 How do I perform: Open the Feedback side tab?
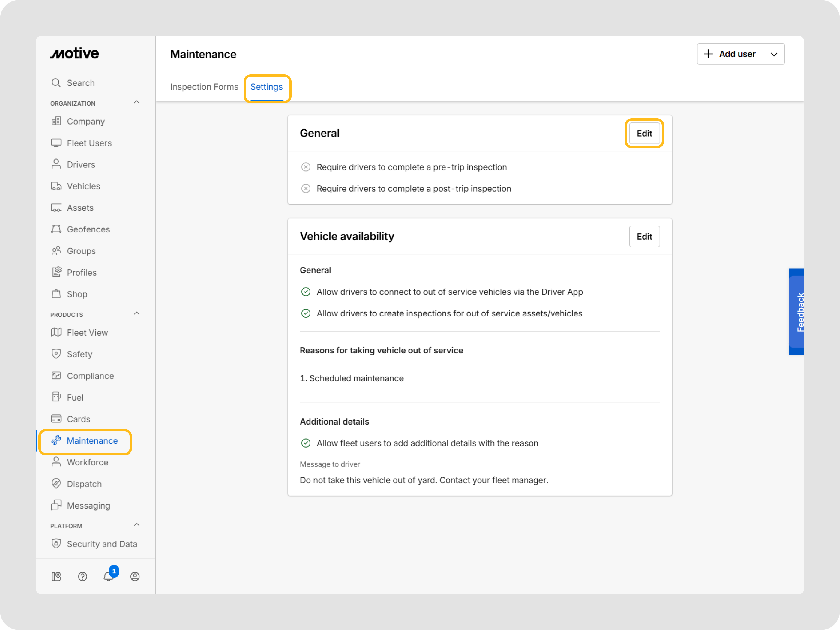[797, 312]
